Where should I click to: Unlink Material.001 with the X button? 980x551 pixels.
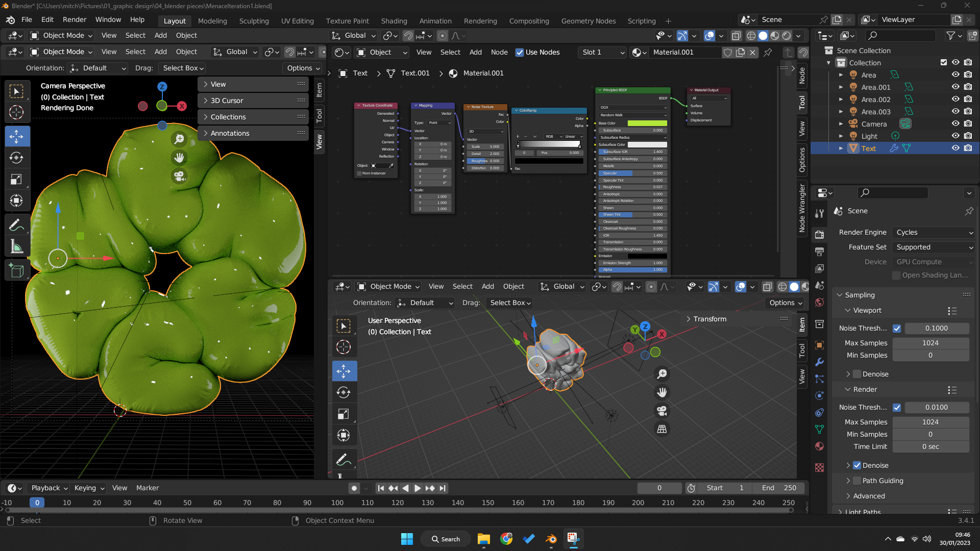pyautogui.click(x=753, y=52)
